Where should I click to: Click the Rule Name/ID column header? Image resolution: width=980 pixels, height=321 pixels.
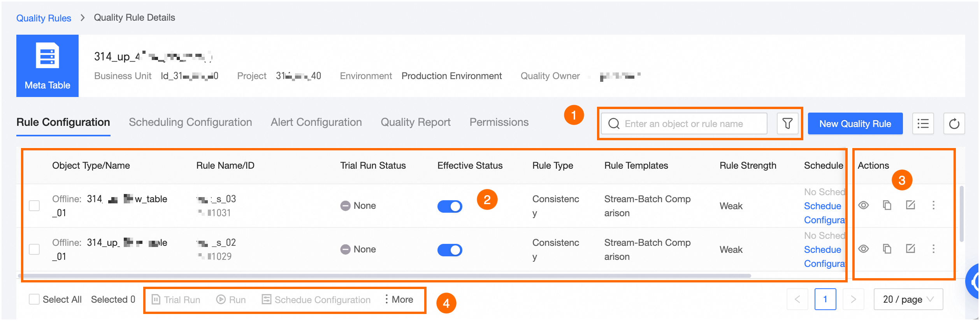(x=225, y=166)
